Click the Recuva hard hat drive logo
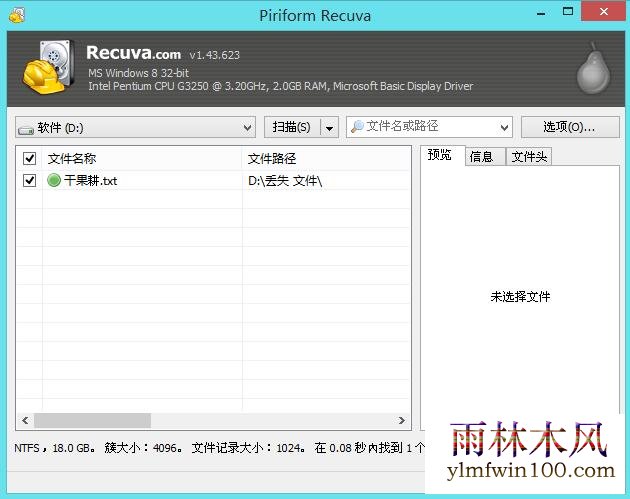630x499 pixels. click(49, 67)
